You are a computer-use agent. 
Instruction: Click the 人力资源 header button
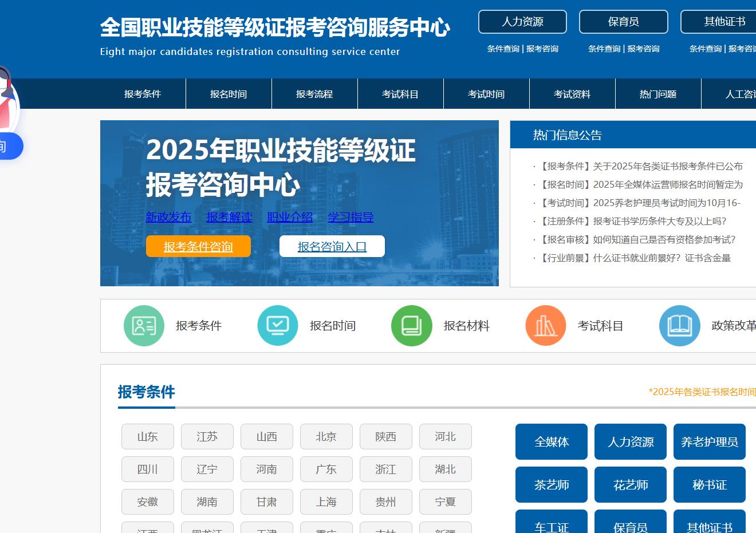tap(522, 22)
